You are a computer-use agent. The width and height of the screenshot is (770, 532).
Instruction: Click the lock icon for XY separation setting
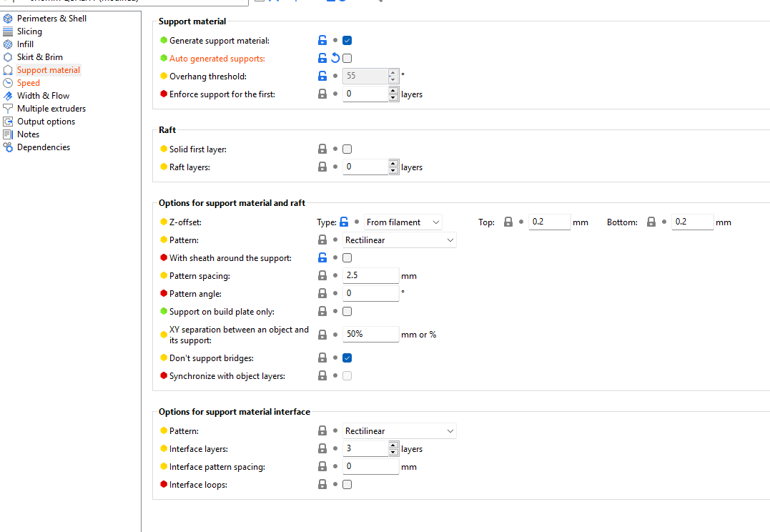click(x=322, y=335)
